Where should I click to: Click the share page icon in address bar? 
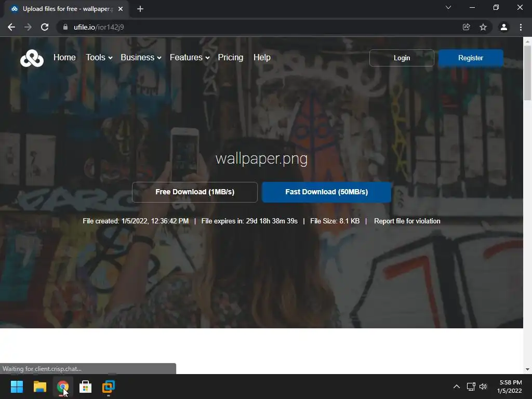tap(466, 27)
